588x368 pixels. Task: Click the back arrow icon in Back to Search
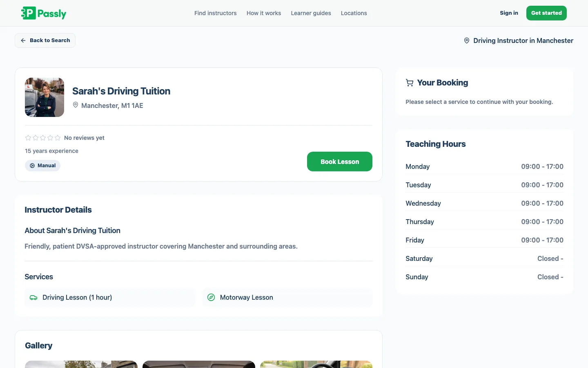[x=23, y=40]
